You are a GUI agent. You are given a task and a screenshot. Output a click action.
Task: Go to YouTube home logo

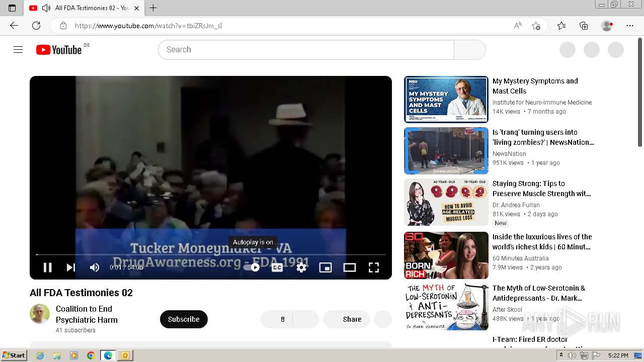click(x=59, y=50)
